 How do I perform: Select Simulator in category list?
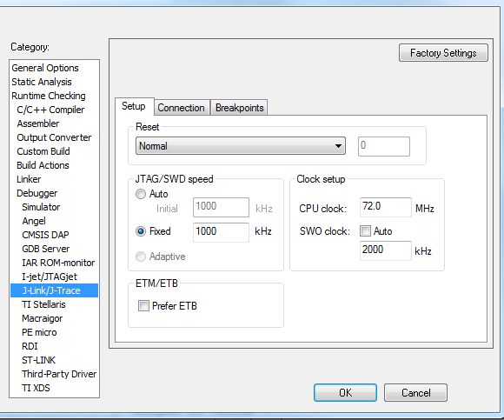click(x=41, y=207)
